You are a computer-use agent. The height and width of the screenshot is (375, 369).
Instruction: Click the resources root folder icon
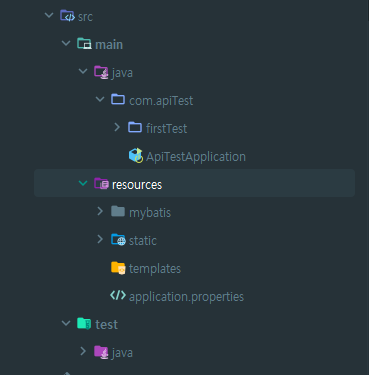tap(101, 183)
